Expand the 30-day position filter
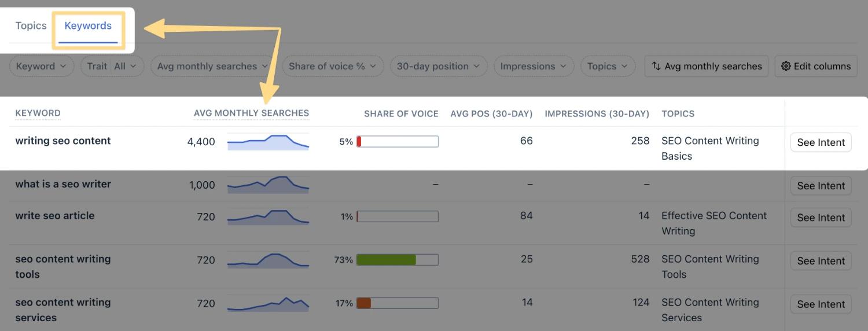The height and width of the screenshot is (331, 868). [x=439, y=67]
